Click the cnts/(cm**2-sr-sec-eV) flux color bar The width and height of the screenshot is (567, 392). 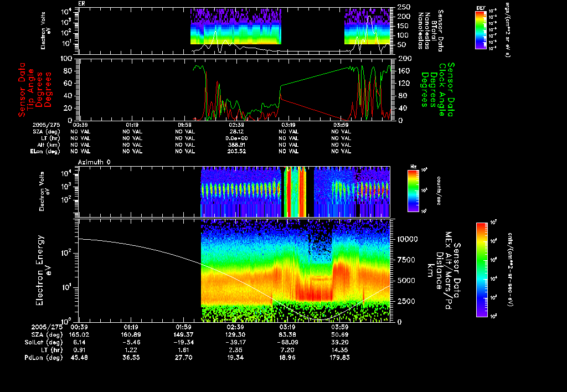click(x=482, y=270)
